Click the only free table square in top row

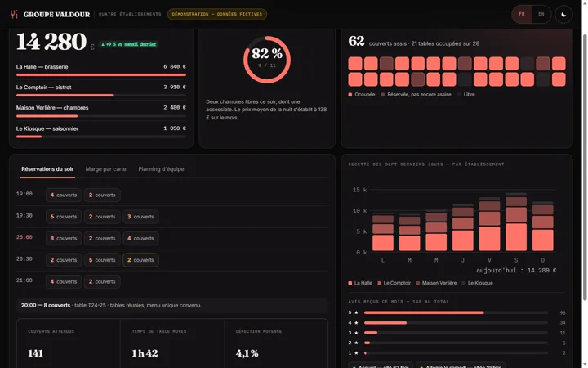pos(528,64)
